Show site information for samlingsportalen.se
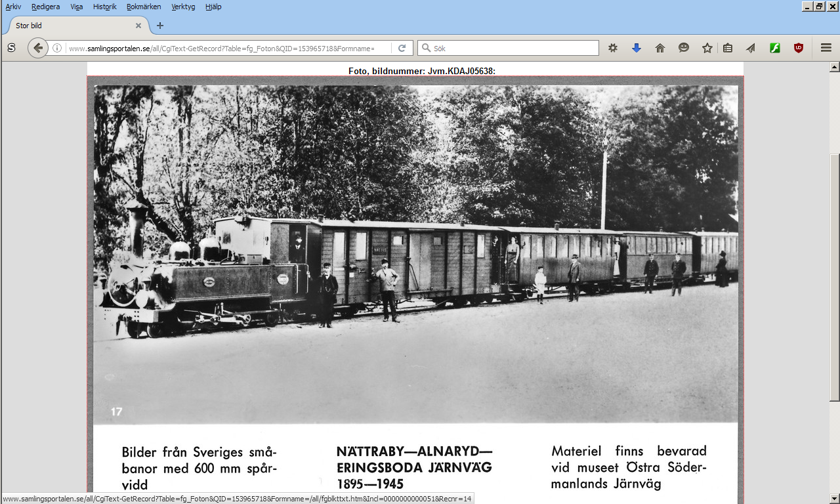 click(57, 48)
